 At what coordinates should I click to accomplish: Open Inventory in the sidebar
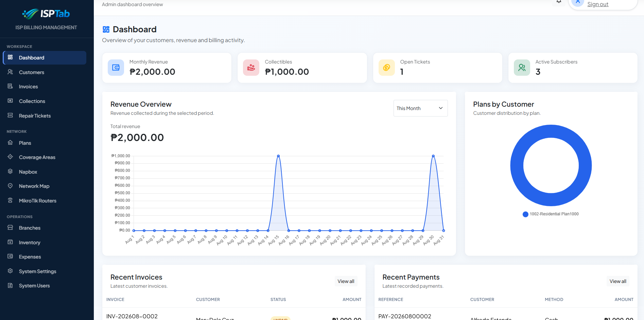tap(45, 243)
